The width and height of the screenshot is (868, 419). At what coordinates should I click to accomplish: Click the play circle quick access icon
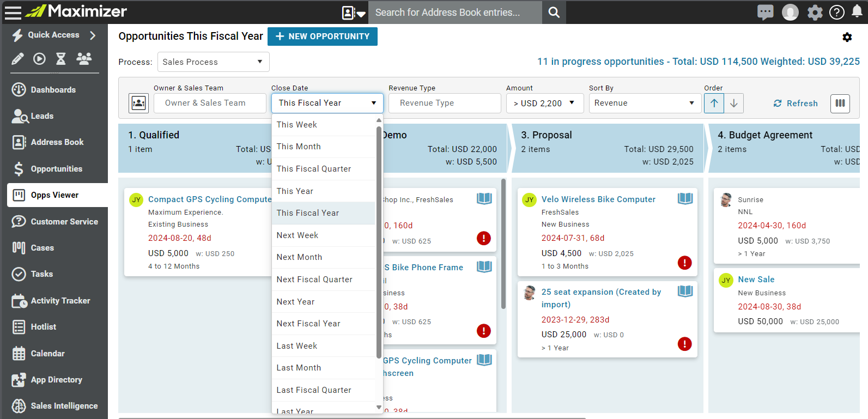tap(39, 59)
